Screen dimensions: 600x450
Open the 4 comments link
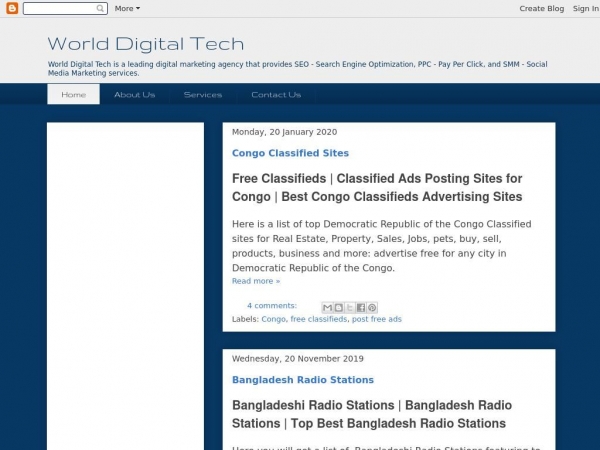tap(272, 305)
